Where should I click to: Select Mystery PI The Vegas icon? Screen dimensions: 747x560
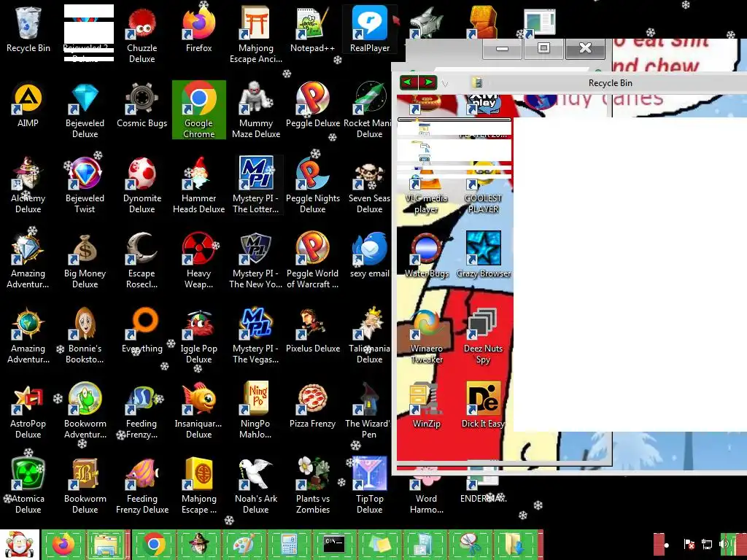click(x=256, y=335)
